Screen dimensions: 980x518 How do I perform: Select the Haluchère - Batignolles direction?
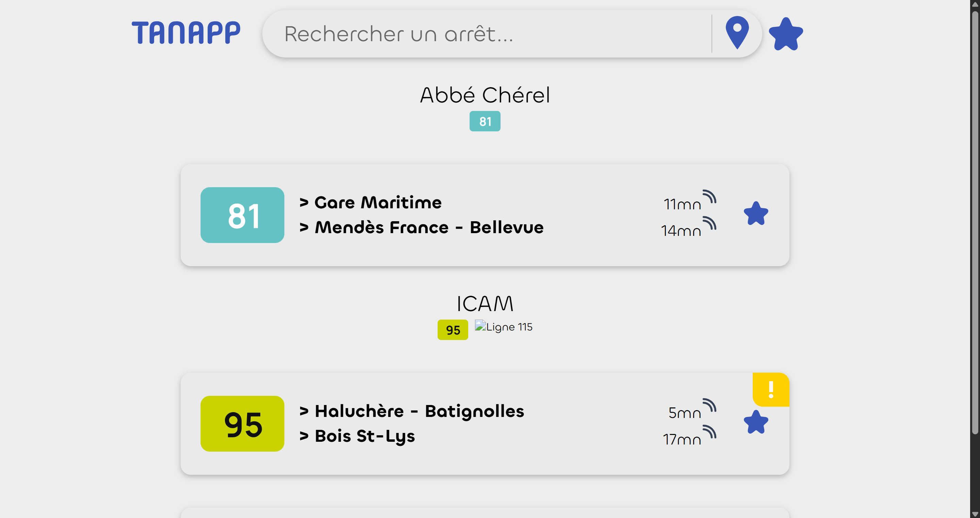point(412,411)
